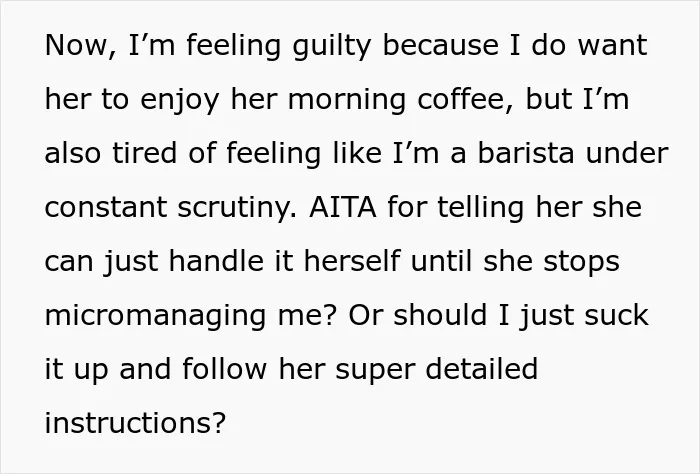Viewport: 700px width, 474px height.
Task: Click the word "enjoy"
Action: (x=179, y=101)
